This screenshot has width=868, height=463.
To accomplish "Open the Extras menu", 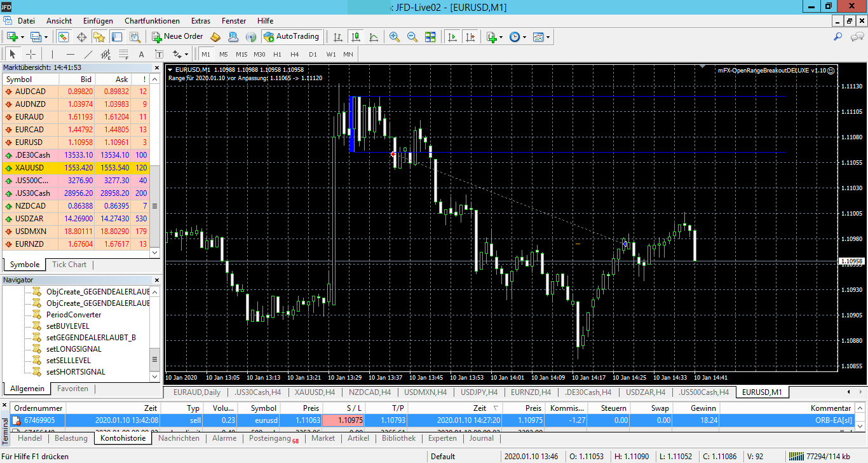I will (x=201, y=21).
